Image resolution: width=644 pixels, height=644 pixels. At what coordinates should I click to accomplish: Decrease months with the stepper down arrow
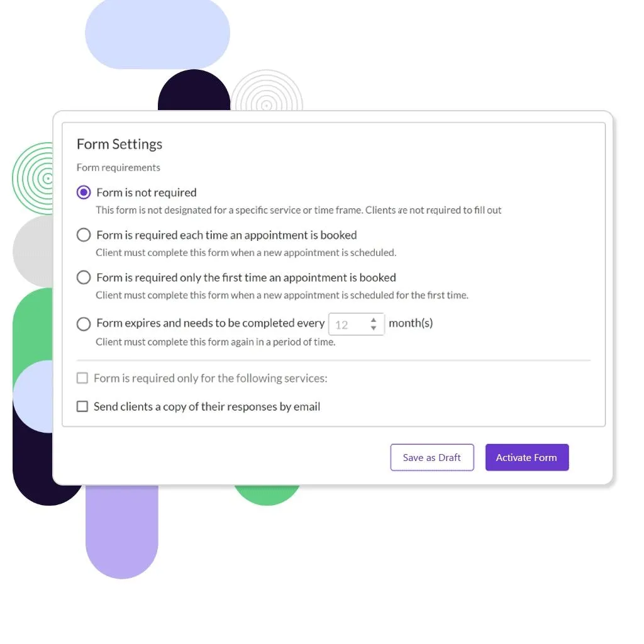coord(374,328)
